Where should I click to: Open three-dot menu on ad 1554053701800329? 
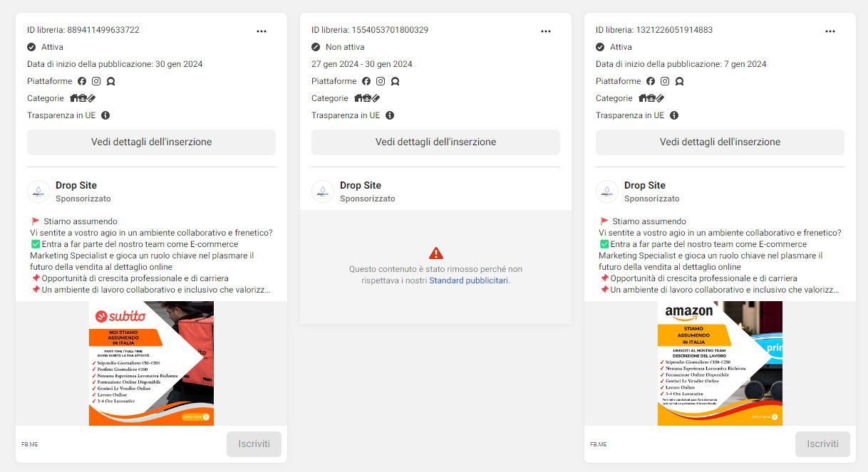pyautogui.click(x=546, y=31)
